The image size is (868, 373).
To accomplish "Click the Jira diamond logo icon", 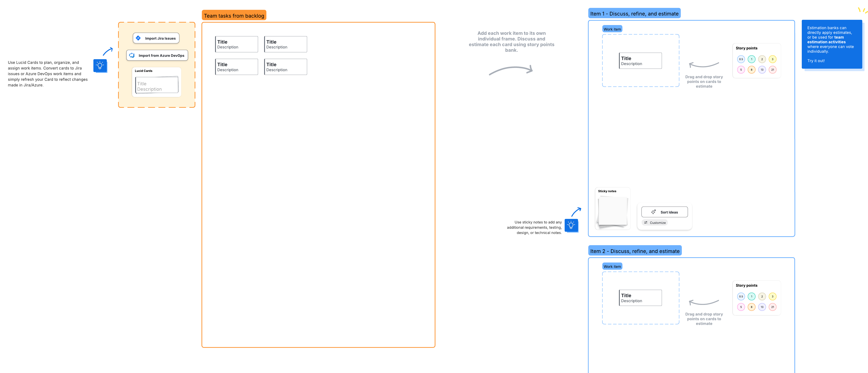I will coord(138,38).
